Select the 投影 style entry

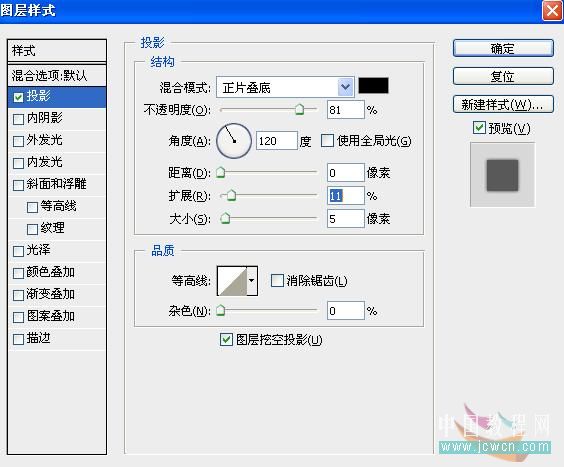[57, 96]
